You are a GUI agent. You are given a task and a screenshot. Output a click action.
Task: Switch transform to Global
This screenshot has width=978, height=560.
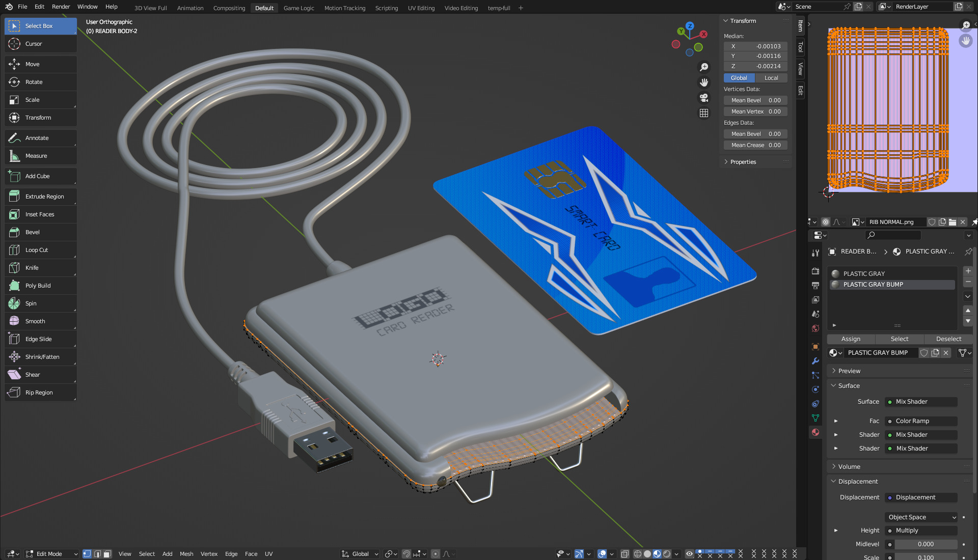point(739,78)
